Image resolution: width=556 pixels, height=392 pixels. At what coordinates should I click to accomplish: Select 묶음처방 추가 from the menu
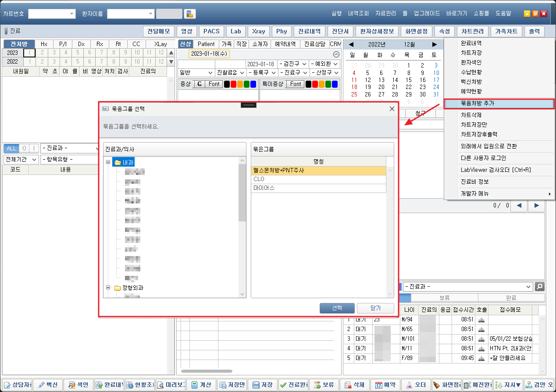tap(499, 104)
